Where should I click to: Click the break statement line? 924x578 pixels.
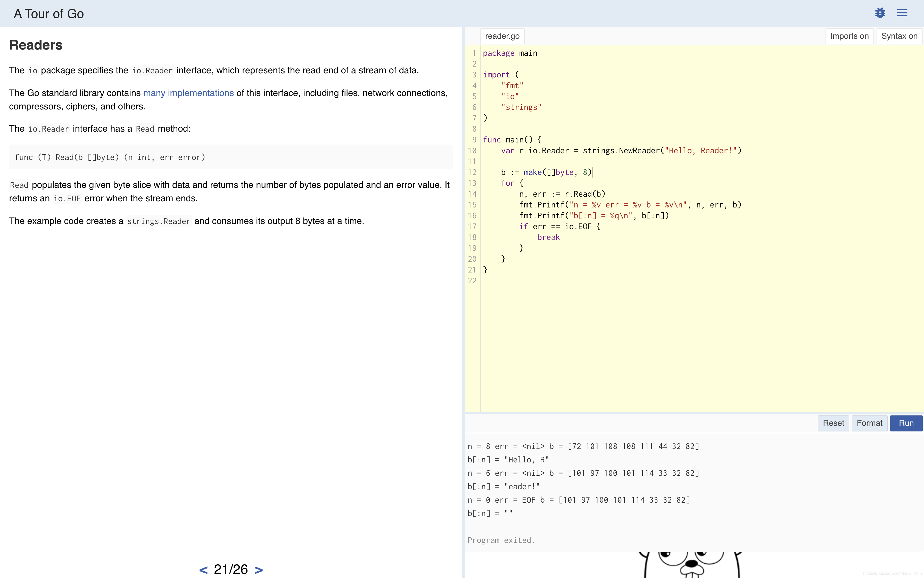point(548,237)
